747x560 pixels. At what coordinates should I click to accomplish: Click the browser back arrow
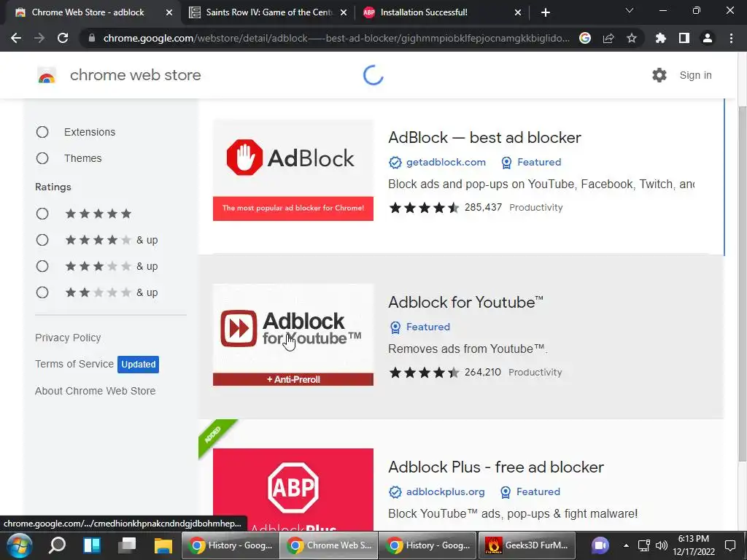click(x=16, y=38)
